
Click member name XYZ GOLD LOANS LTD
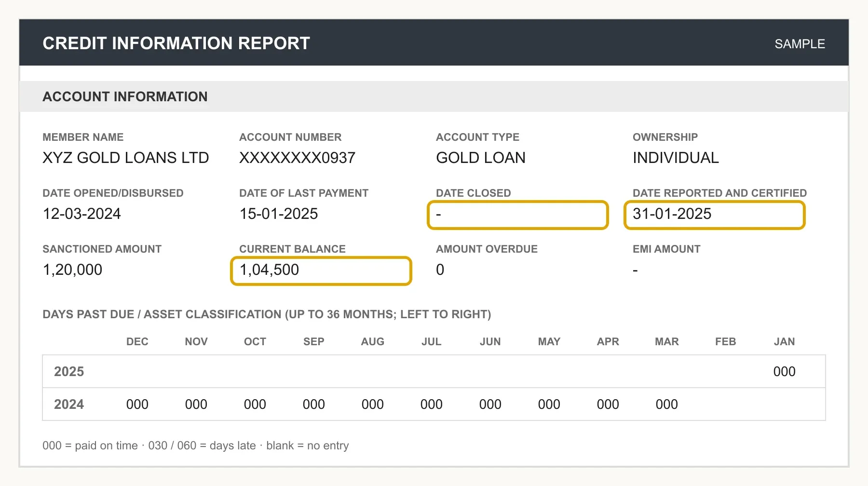pos(125,158)
